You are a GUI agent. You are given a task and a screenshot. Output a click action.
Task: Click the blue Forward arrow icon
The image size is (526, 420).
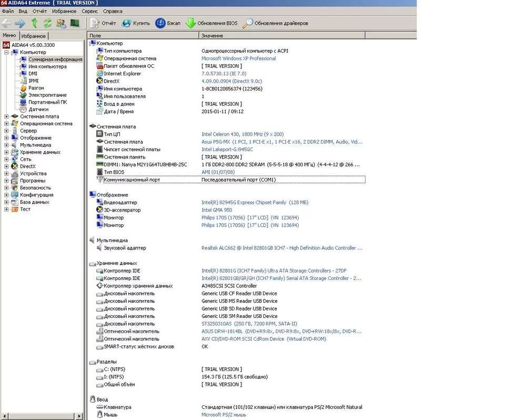pyautogui.click(x=20, y=23)
